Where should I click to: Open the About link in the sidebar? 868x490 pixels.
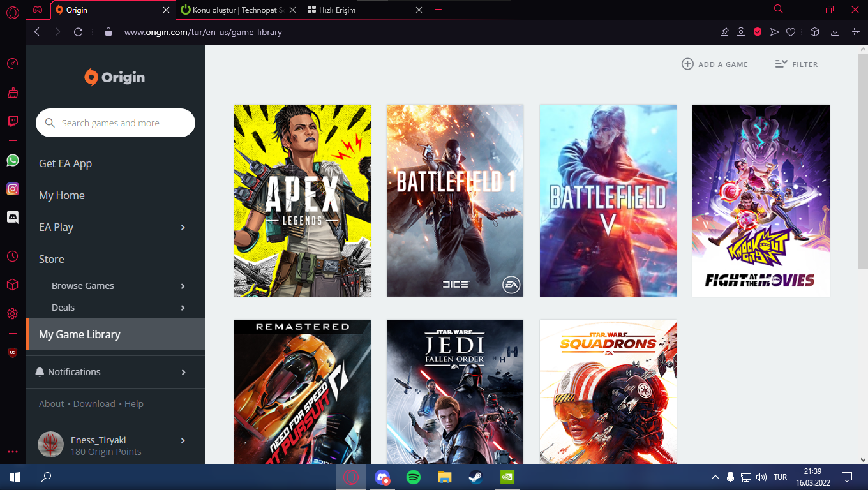[x=52, y=404]
